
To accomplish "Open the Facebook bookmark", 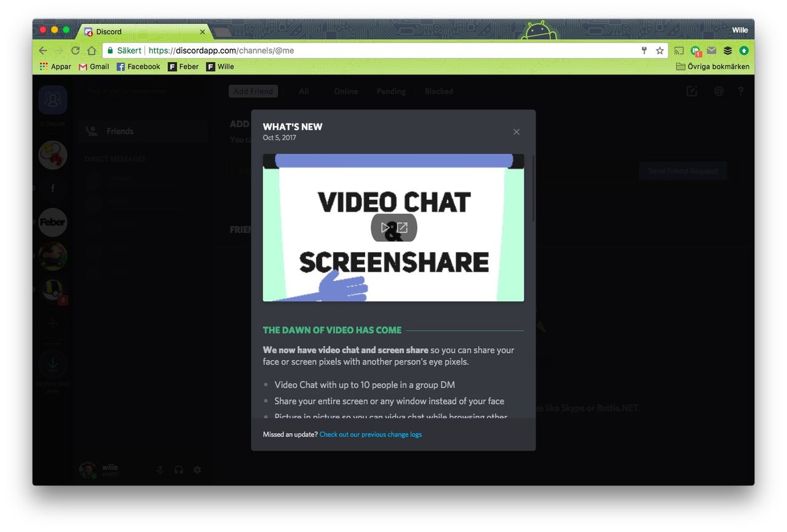I will click(x=138, y=66).
